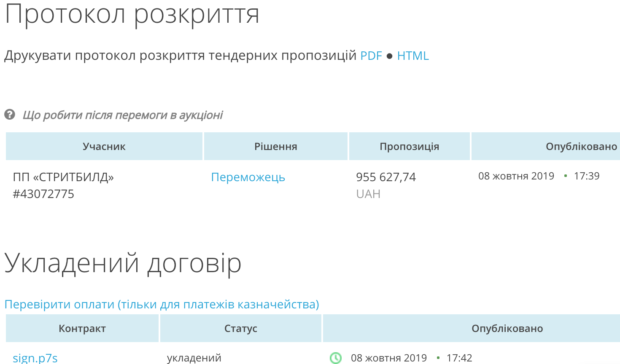Click the bid amount 955 627,74
Image resolution: width=620 pixels, height=364 pixels.
tap(385, 177)
